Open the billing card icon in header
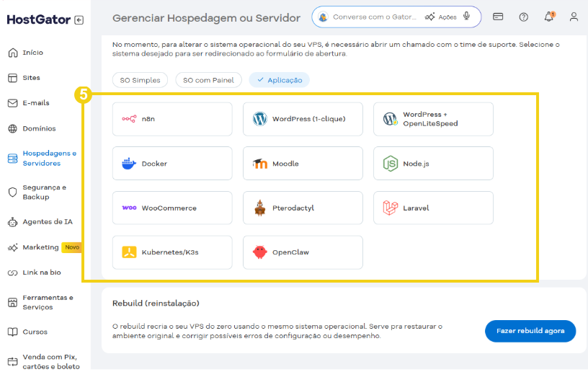 coord(498,17)
